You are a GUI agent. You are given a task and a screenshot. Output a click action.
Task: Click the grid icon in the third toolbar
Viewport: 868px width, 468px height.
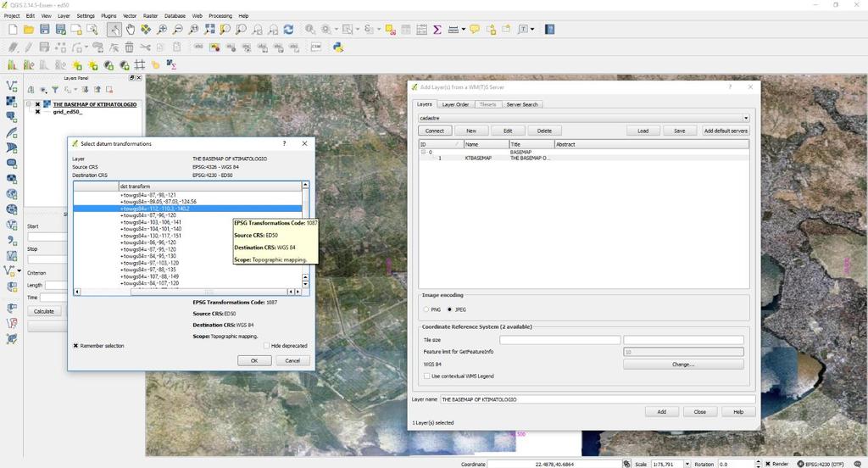(x=140, y=64)
